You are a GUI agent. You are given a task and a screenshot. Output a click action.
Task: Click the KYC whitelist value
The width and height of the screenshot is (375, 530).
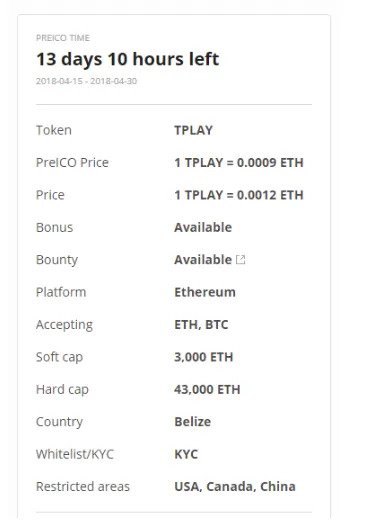pyautogui.click(x=186, y=454)
